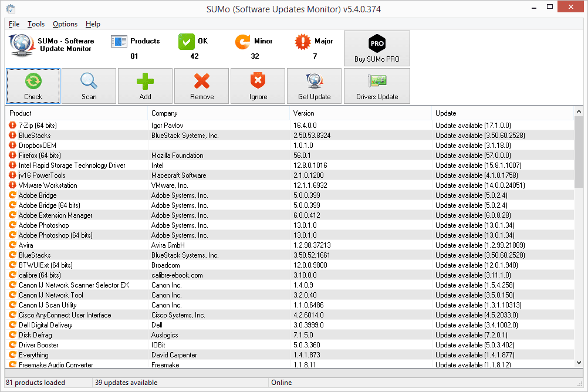Open the Options menu
588x392 pixels.
(65, 24)
